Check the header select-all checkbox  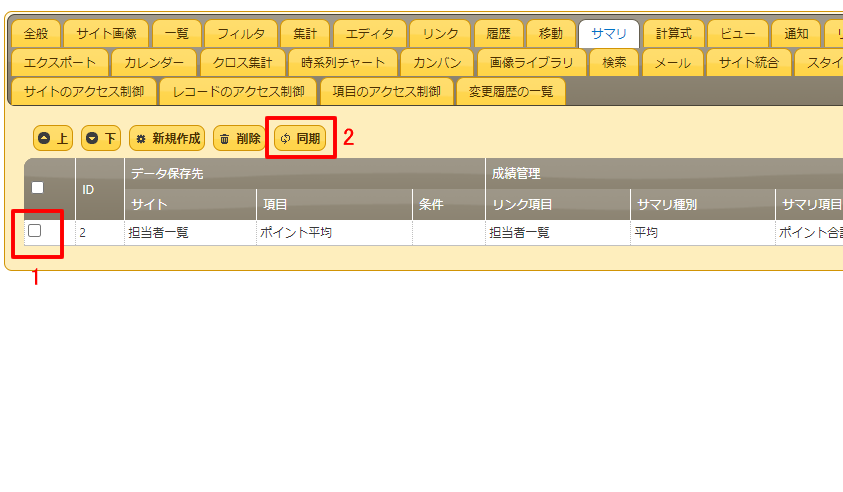pyautogui.click(x=38, y=188)
